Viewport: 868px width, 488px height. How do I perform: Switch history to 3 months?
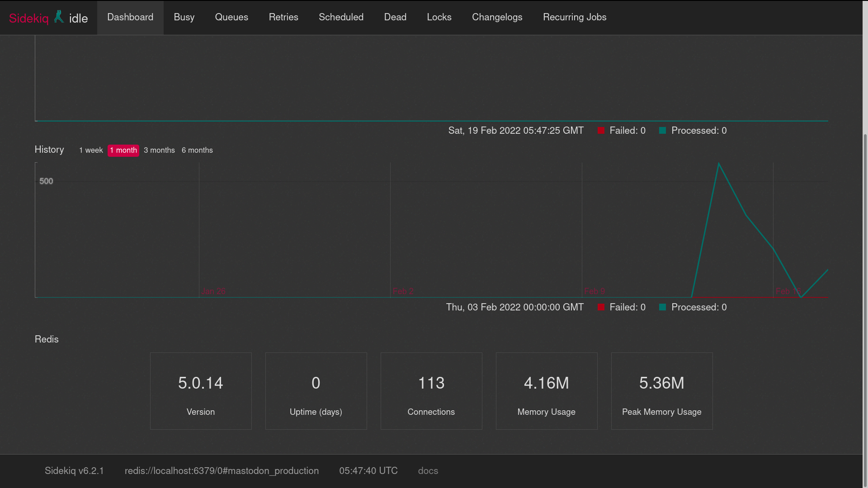pos(159,150)
